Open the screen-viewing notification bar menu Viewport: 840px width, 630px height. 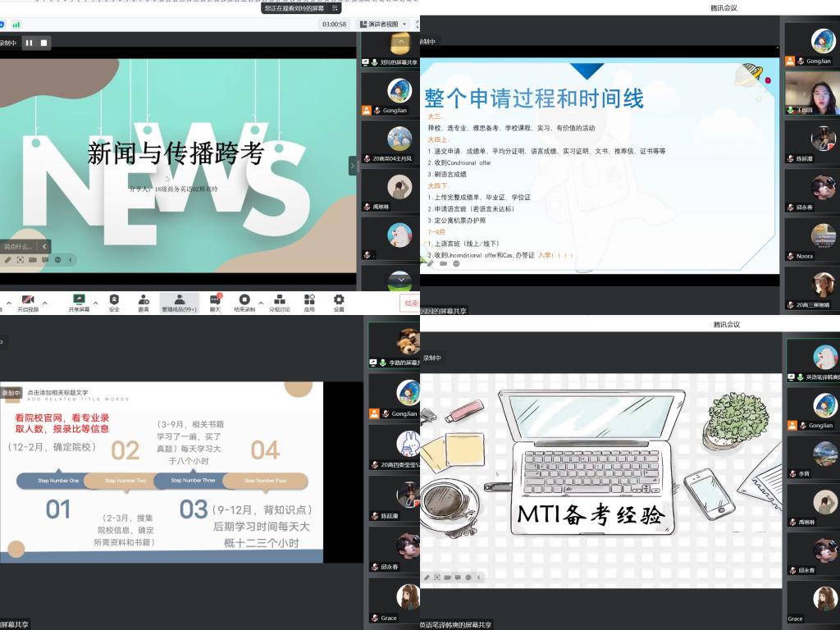(335, 8)
